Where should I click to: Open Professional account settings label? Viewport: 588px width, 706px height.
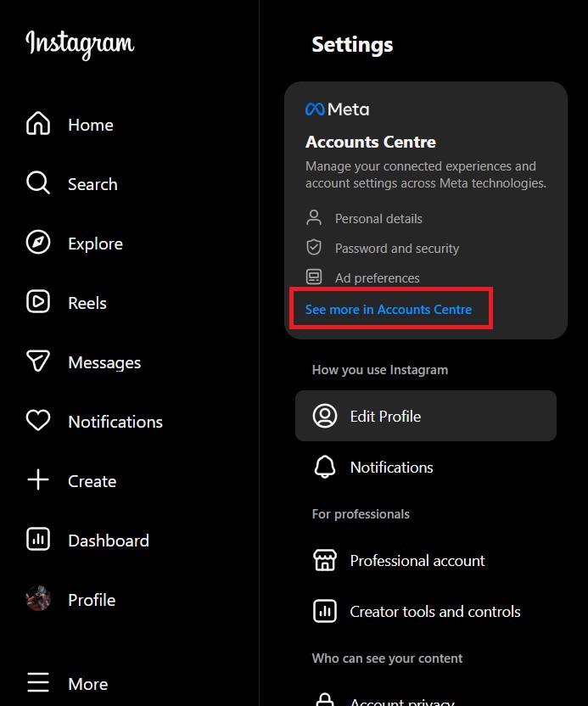tap(417, 561)
